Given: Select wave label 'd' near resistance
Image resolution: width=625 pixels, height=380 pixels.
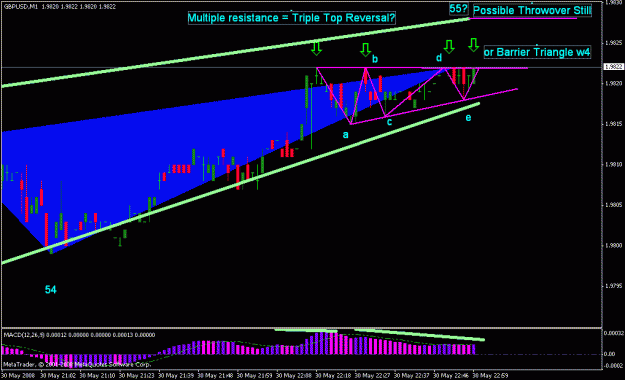Looking at the screenshot, I should click(438, 58).
